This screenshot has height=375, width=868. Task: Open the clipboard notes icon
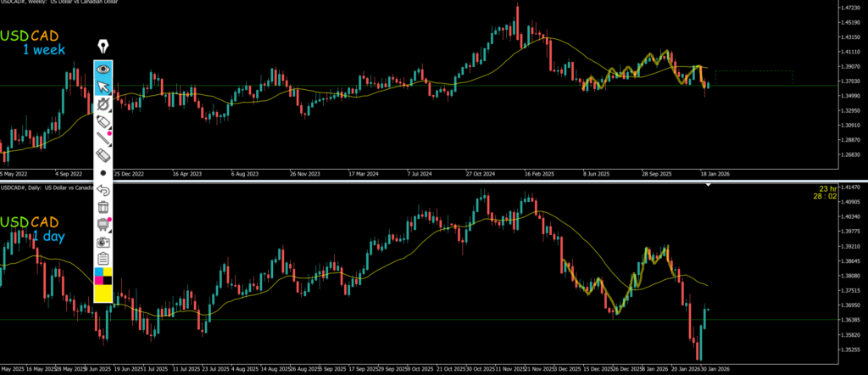click(103, 258)
